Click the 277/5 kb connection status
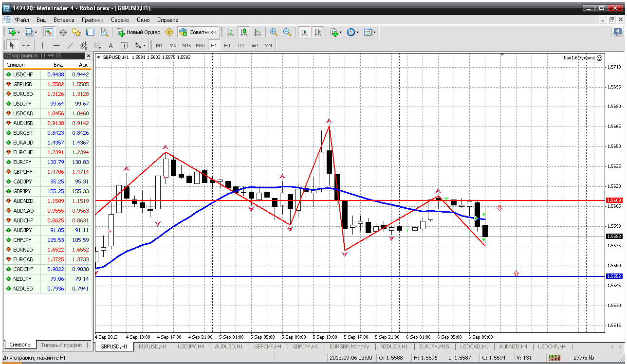The image size is (627, 364). coord(585,358)
